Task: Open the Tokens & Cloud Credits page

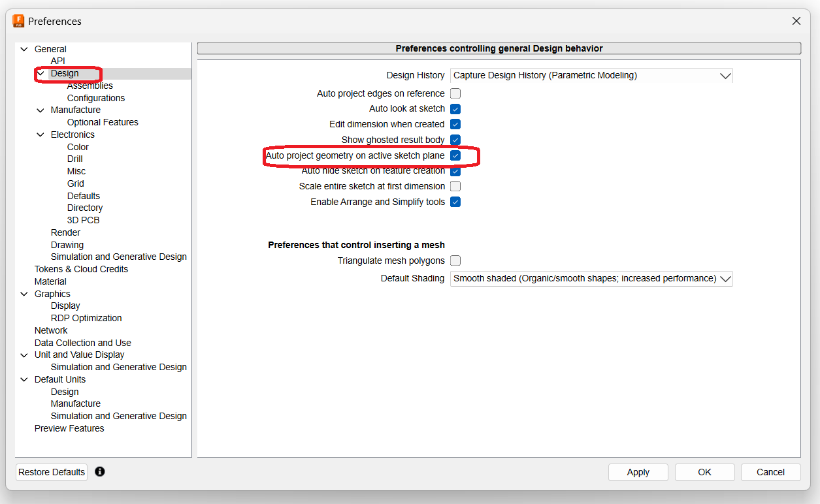Action: [x=82, y=268]
